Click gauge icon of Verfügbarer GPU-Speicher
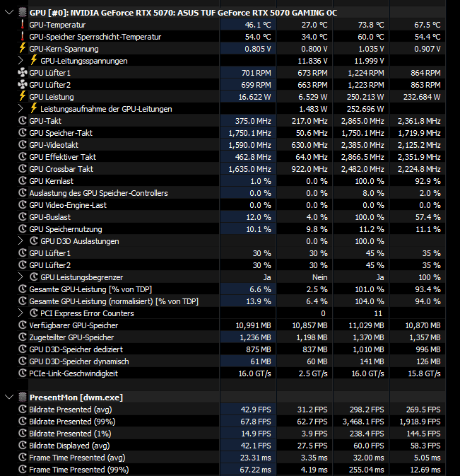This screenshot has height=476, width=460. 23,325
